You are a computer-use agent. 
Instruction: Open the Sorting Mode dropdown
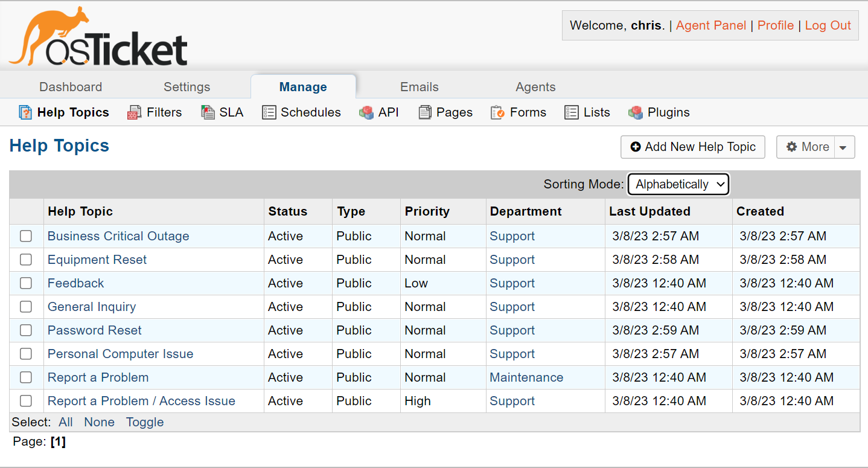678,185
